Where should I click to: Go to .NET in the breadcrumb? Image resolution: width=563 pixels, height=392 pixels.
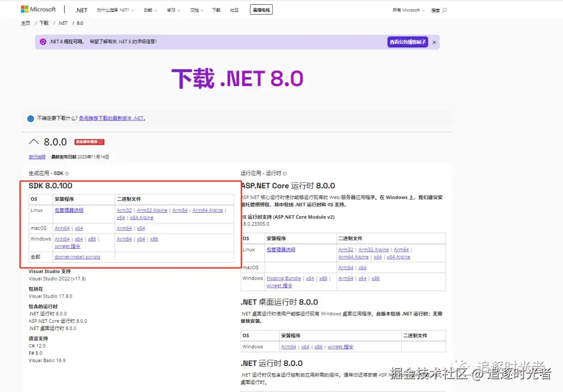click(x=63, y=23)
